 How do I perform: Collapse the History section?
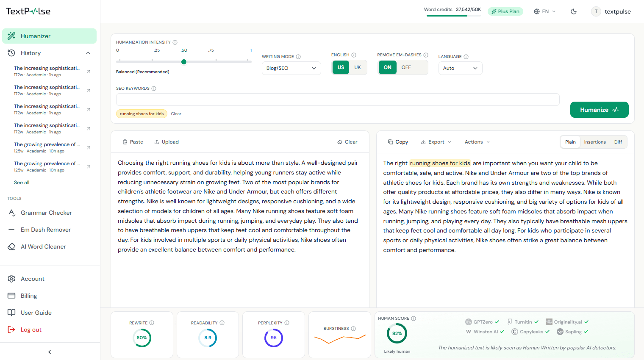pos(88,53)
